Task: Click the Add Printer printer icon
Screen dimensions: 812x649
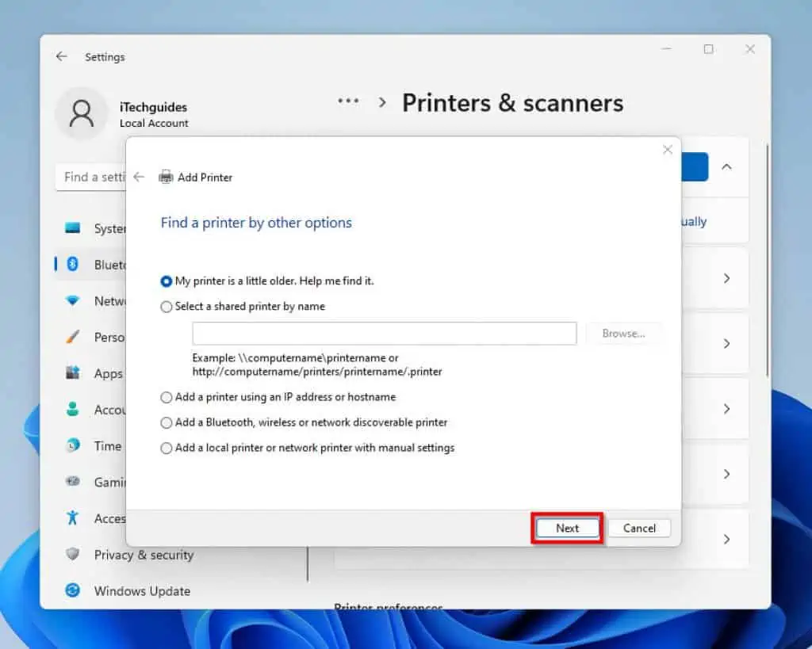Action: [166, 178]
